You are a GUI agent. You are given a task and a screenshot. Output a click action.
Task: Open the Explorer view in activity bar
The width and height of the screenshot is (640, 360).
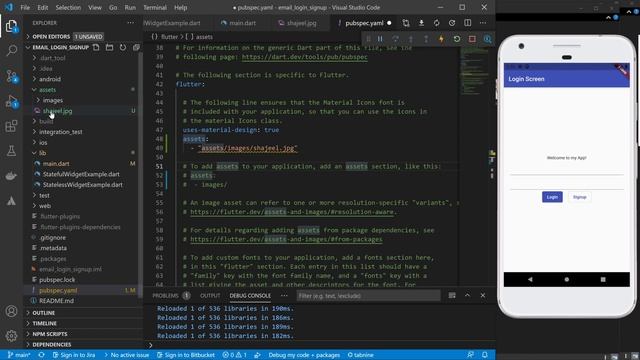pyautogui.click(x=11, y=26)
